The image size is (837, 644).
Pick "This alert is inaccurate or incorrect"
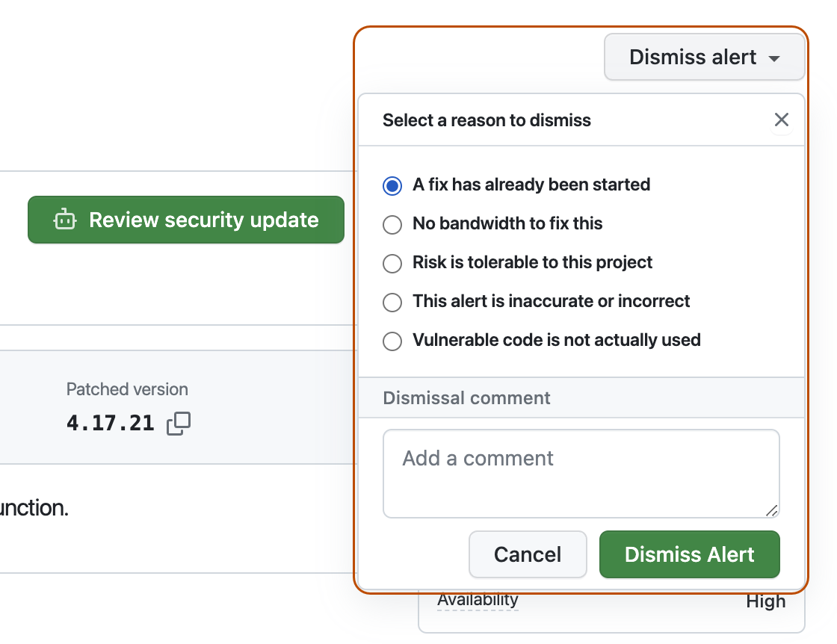tap(392, 302)
